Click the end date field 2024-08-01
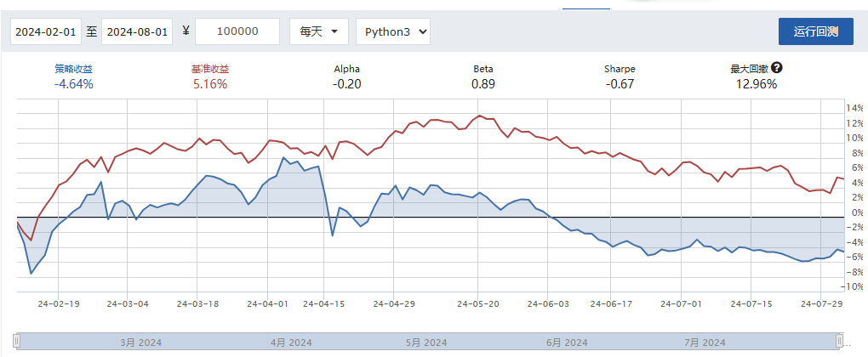Image resolution: width=868 pixels, height=357 pixels. click(136, 31)
